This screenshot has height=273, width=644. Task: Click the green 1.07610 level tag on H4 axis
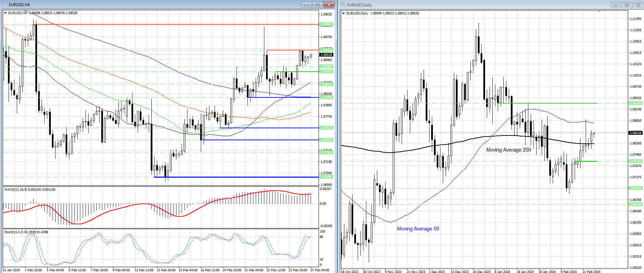tap(326, 128)
